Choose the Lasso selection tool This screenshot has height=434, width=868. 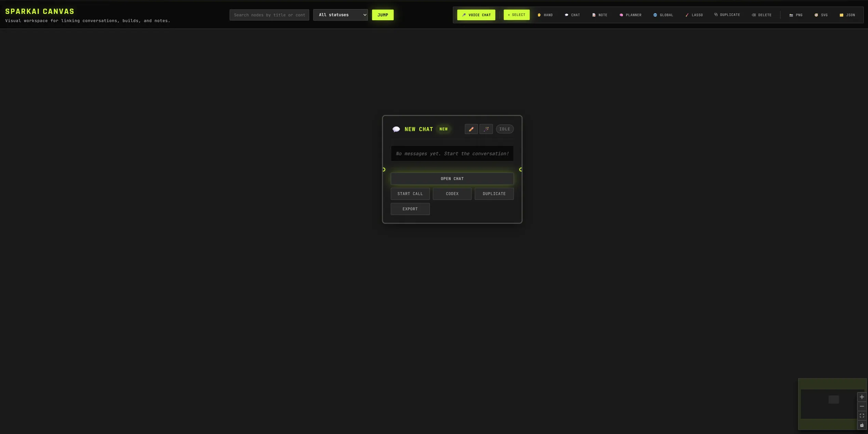click(x=694, y=15)
